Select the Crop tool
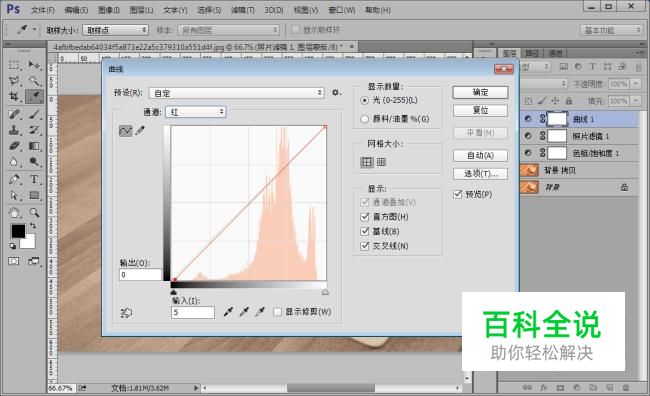Viewport: 650px width, 396px height. point(14,97)
